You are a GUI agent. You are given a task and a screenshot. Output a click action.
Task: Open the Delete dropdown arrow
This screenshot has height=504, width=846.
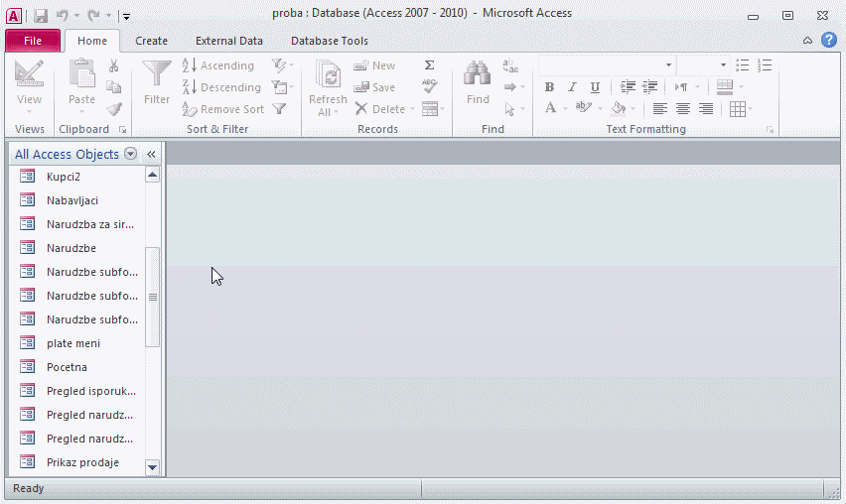tap(413, 109)
